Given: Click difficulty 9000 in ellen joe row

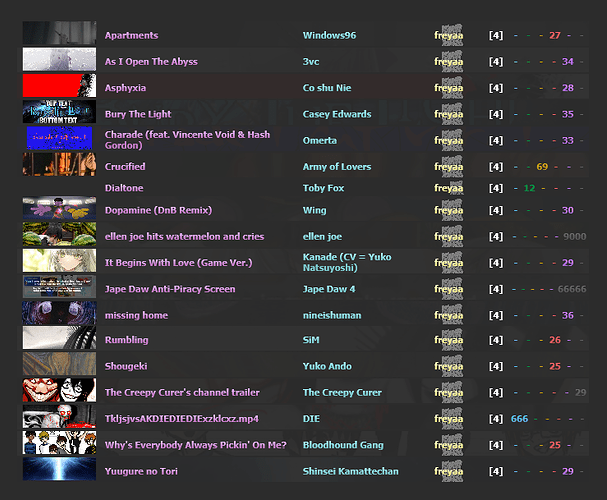Looking at the screenshot, I should (x=575, y=237).
